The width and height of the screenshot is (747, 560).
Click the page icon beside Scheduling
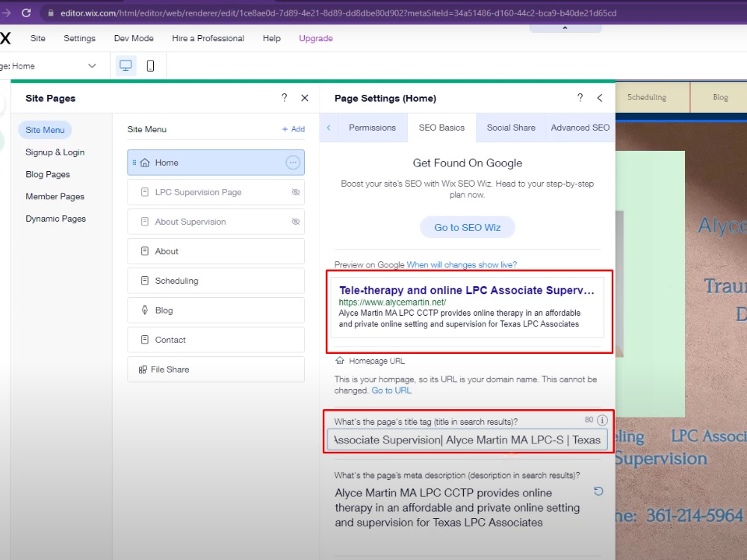coord(145,281)
